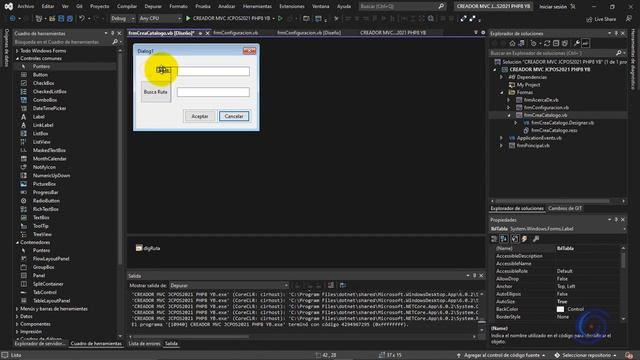640x360 pixels.
Task: Click Save All icon in main toolbar
Action: (x=69, y=19)
